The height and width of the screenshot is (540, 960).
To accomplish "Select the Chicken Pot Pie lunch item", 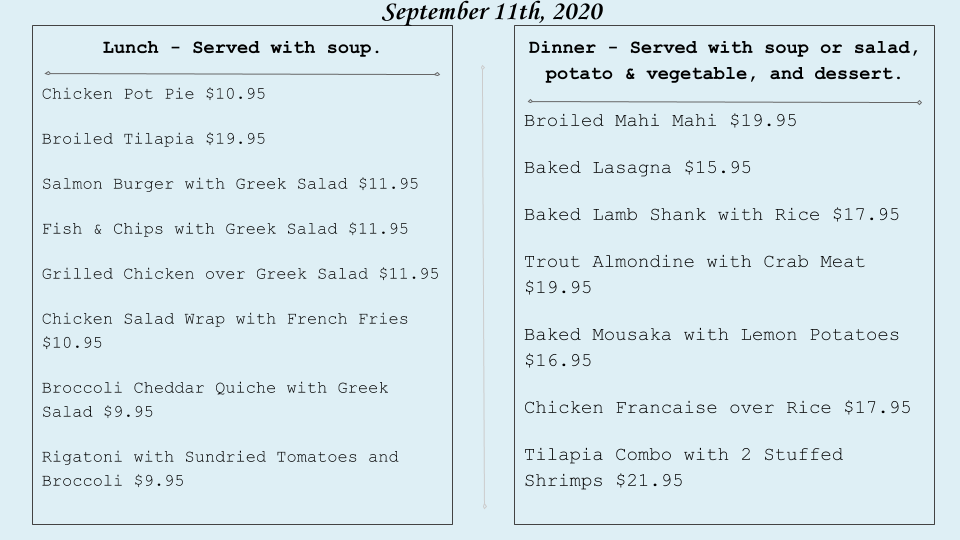I will (153, 94).
